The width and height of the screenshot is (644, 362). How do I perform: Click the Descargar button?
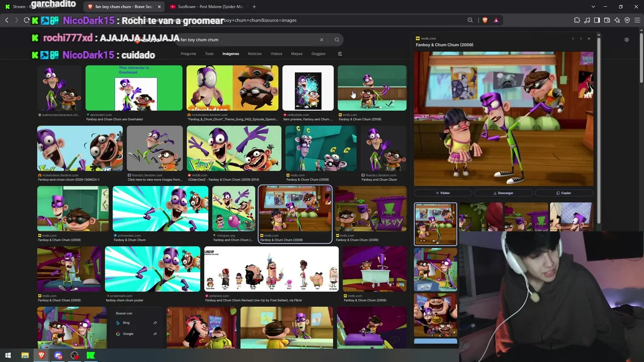click(503, 193)
